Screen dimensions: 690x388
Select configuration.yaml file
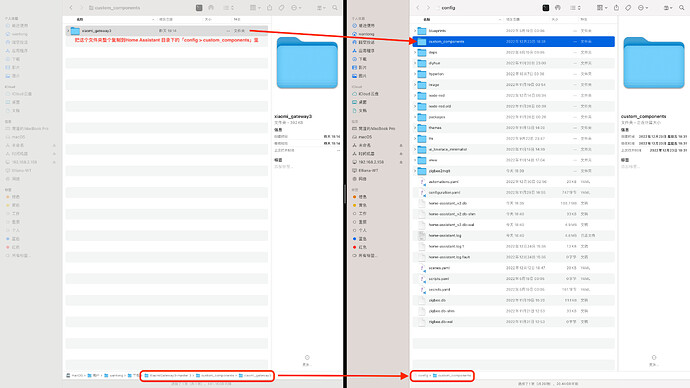pos(514,193)
